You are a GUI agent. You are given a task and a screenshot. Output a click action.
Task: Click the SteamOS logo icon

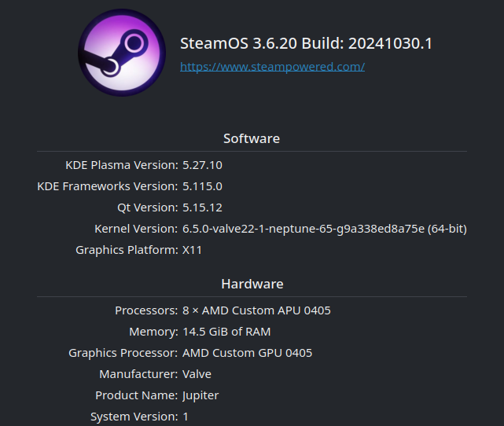[x=122, y=53]
